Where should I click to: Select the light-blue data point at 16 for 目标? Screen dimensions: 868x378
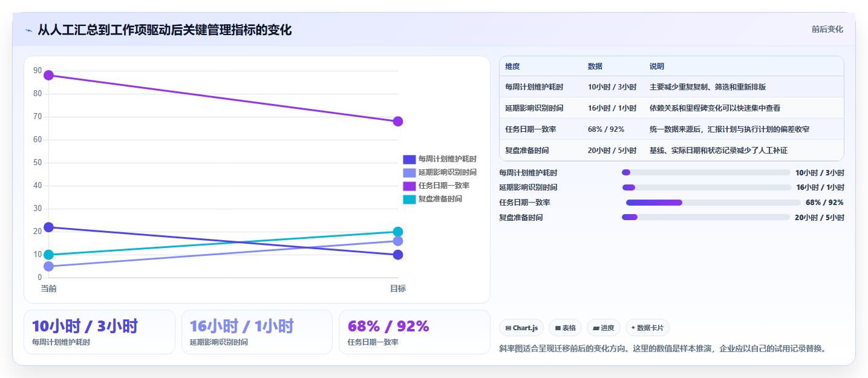398,241
